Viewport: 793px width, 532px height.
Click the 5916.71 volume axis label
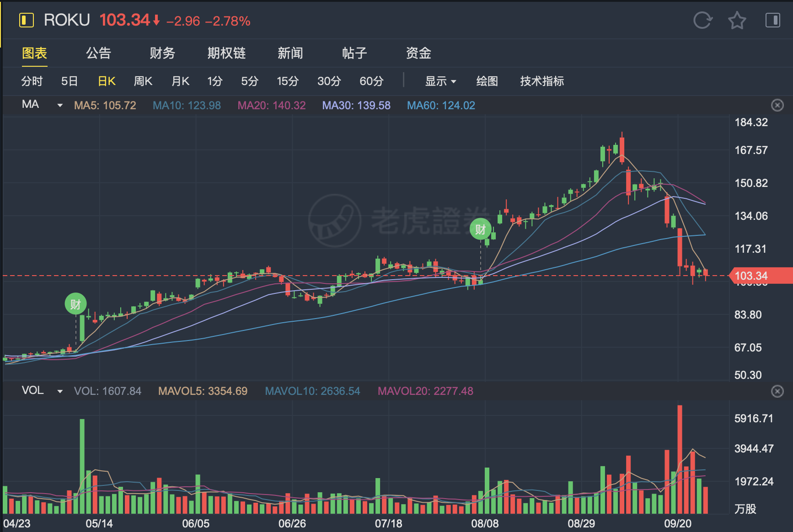[754, 418]
